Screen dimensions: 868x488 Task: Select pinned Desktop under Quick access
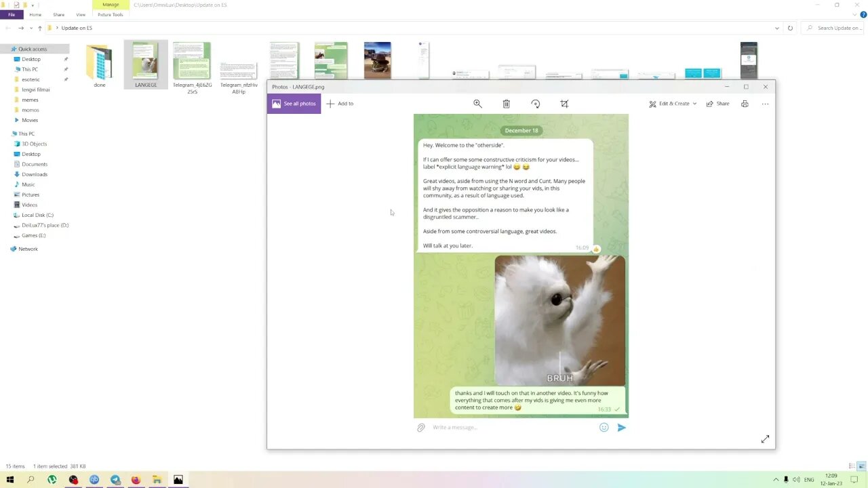31,59
